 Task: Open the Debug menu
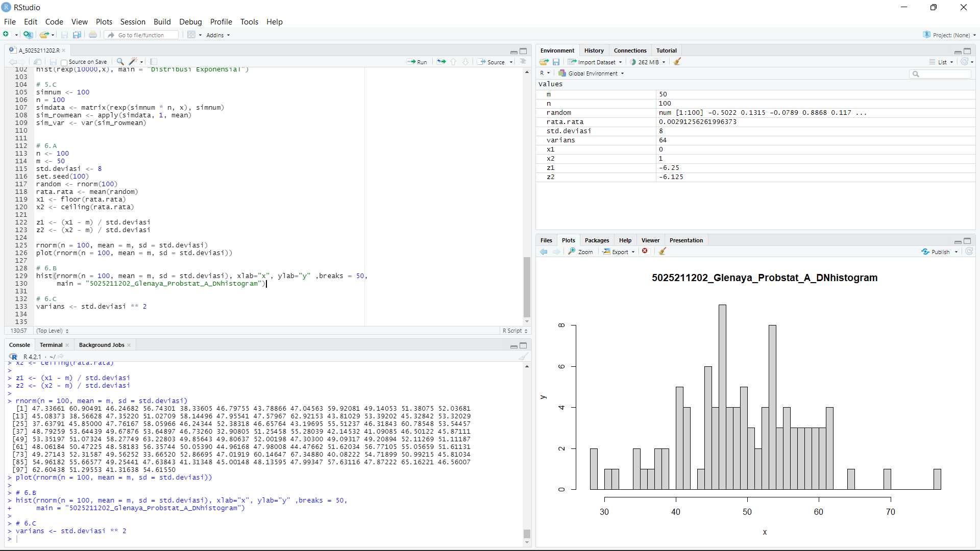pyautogui.click(x=190, y=21)
